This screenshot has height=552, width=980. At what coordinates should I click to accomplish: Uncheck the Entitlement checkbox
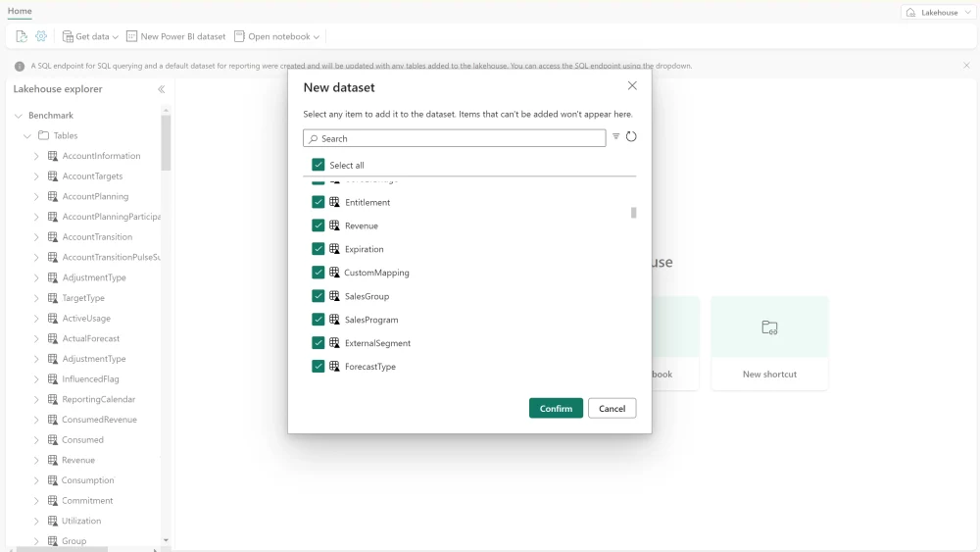coord(318,202)
